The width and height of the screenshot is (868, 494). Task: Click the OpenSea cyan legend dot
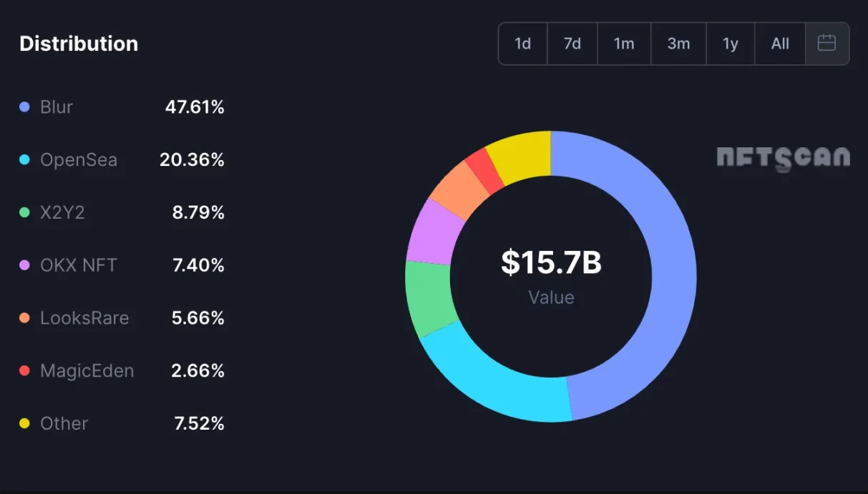coord(25,160)
